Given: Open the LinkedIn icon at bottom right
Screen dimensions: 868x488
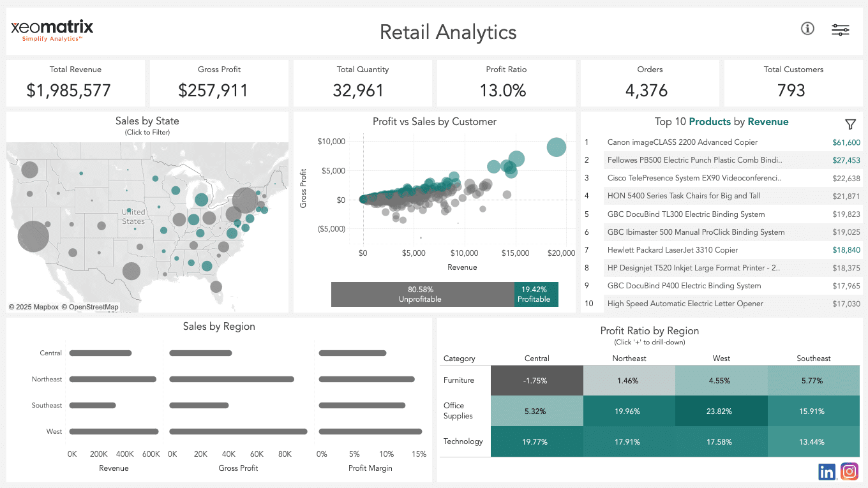Looking at the screenshot, I should click(827, 471).
